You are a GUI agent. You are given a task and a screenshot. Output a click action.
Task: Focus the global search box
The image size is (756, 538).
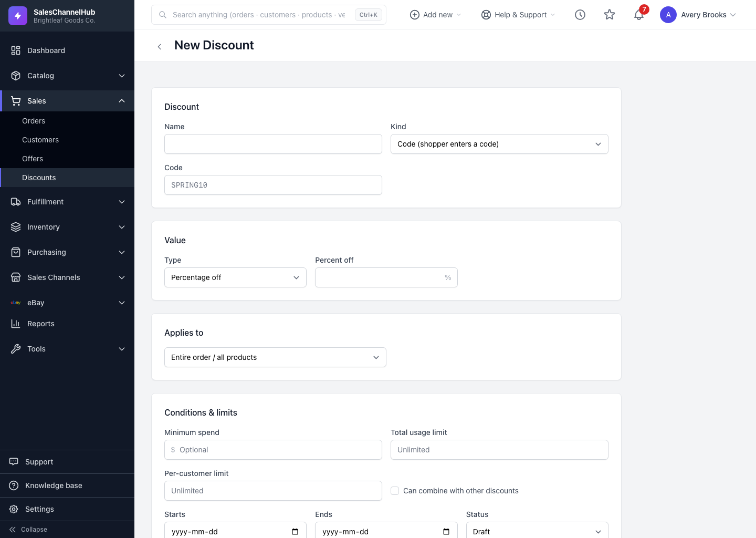pyautogui.click(x=269, y=15)
